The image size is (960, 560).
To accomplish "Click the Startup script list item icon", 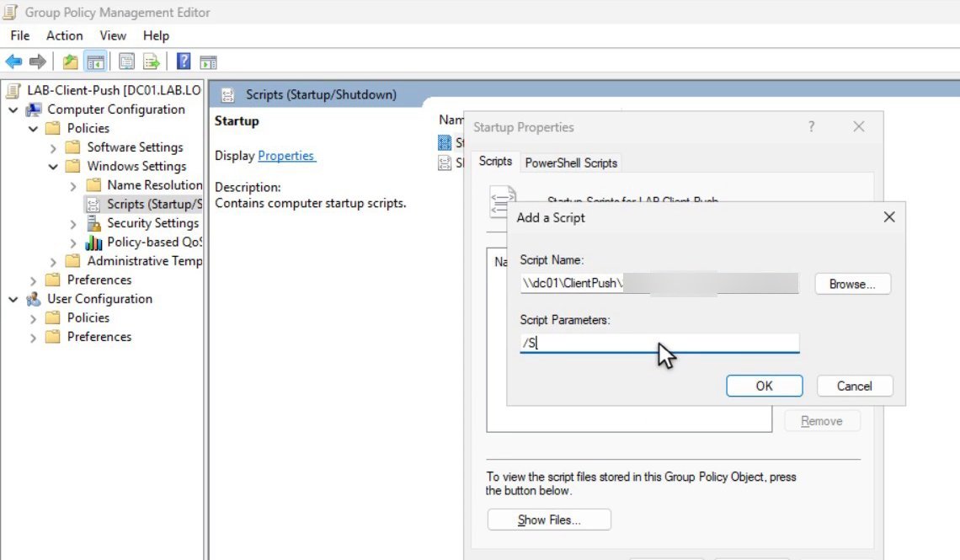I will (x=445, y=142).
